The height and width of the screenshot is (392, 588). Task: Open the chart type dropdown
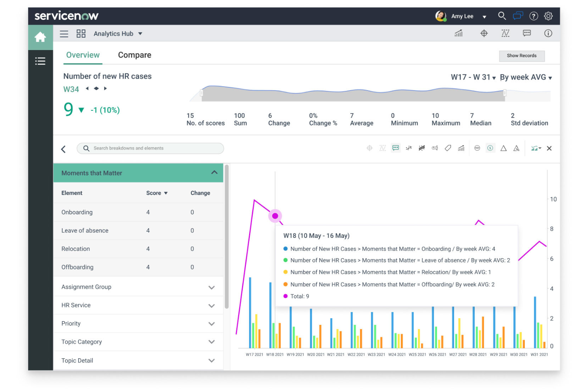coord(536,148)
